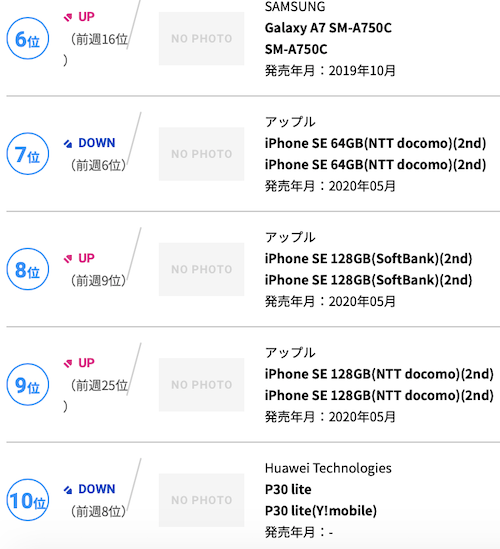Click the DOWN arrow icon for rank 7

coord(68,143)
